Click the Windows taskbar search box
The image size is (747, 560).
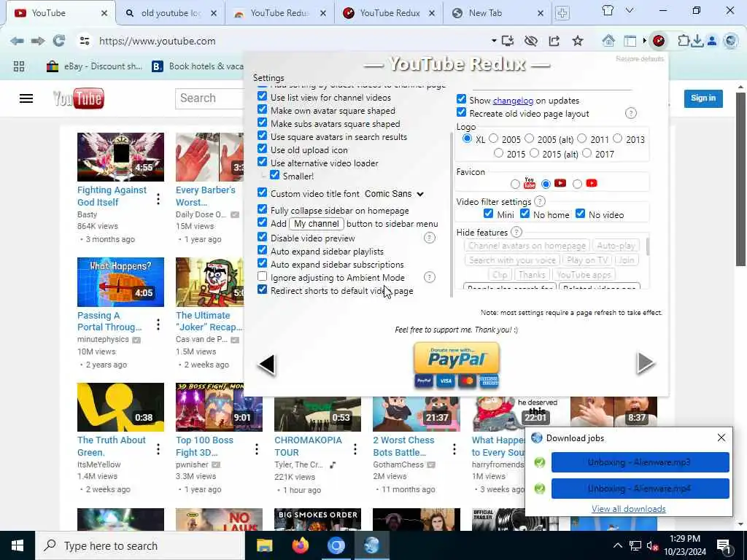tap(141, 545)
